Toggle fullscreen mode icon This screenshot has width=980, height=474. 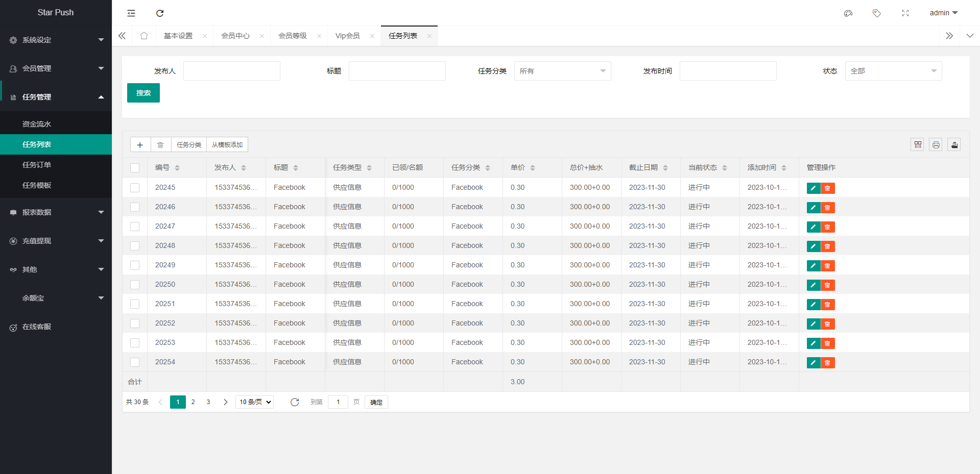coord(905,13)
